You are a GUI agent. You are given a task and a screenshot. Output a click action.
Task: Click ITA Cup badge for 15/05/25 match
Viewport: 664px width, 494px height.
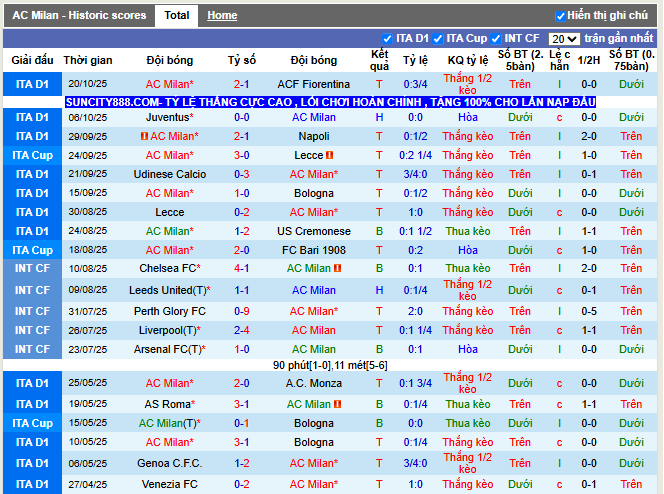pyautogui.click(x=32, y=423)
